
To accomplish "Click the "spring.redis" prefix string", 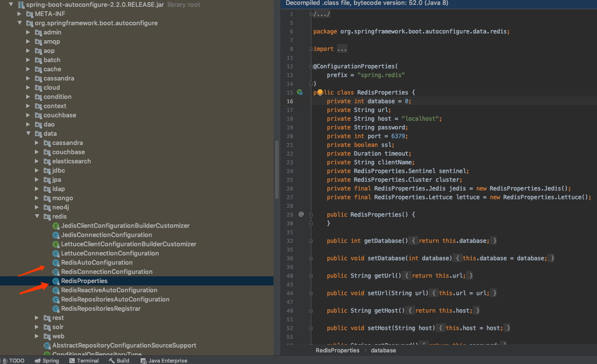I will (x=381, y=75).
